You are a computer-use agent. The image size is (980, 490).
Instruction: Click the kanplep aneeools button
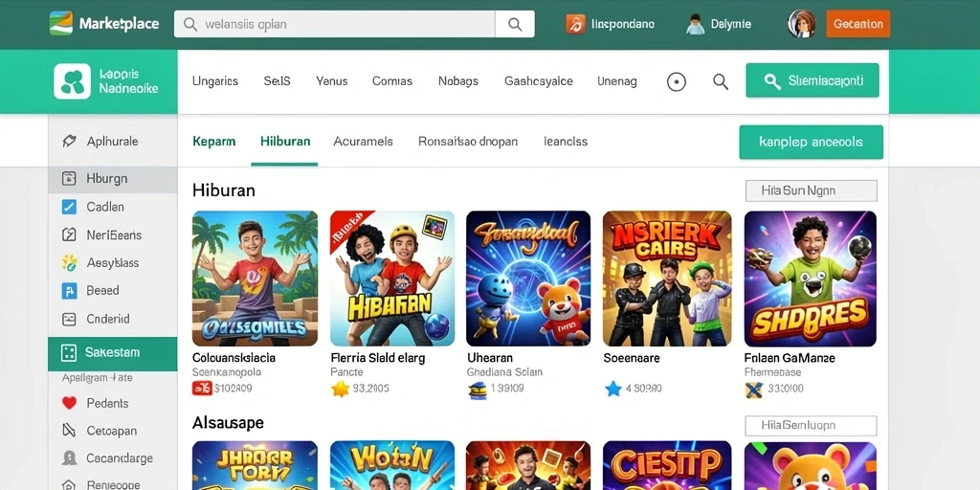[x=811, y=142]
